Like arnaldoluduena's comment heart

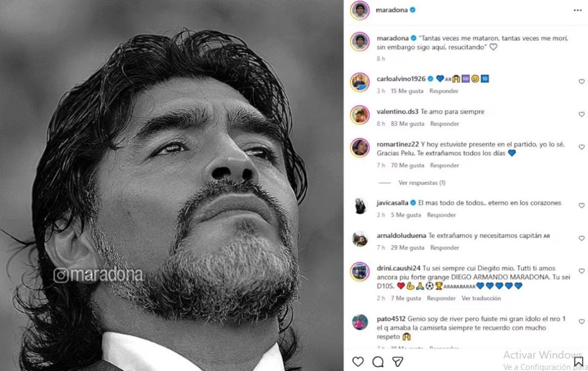point(581,238)
